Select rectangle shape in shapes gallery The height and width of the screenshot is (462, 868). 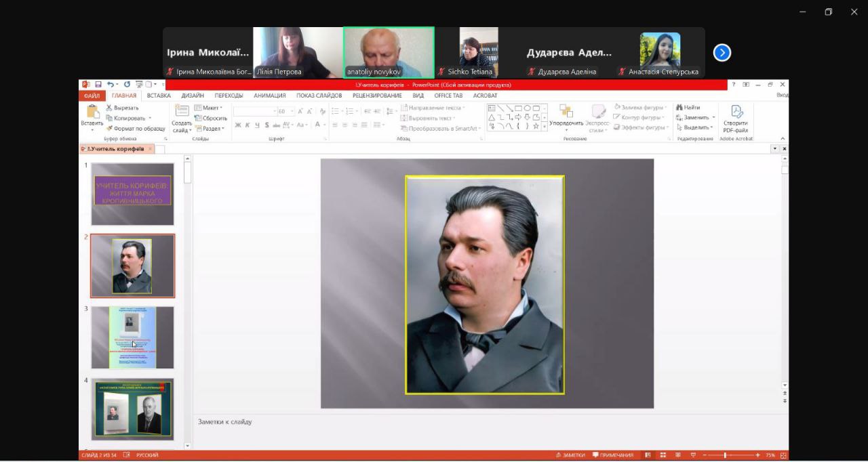518,108
